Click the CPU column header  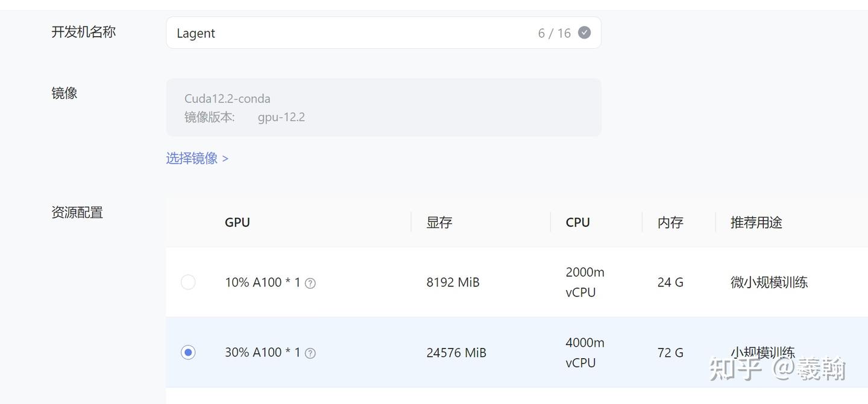577,222
